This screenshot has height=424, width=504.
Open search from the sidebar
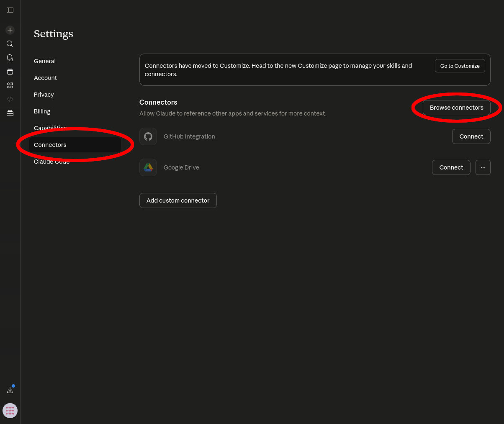pos(10,44)
